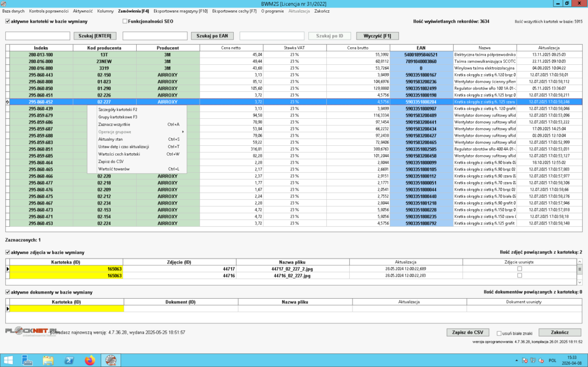Tick the 'usuń białe znaki' checkbox
588x367 pixels.
(x=498, y=333)
